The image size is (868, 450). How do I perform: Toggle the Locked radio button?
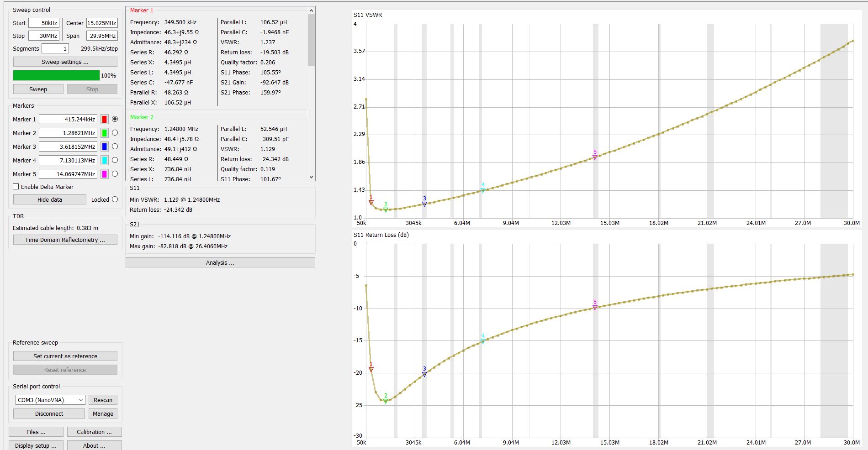pos(115,199)
